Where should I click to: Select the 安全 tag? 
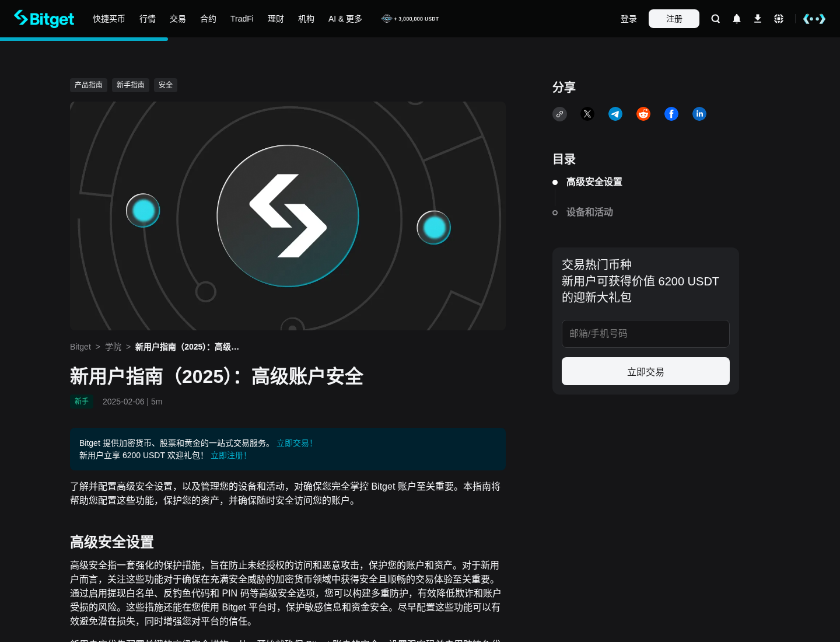pos(166,85)
